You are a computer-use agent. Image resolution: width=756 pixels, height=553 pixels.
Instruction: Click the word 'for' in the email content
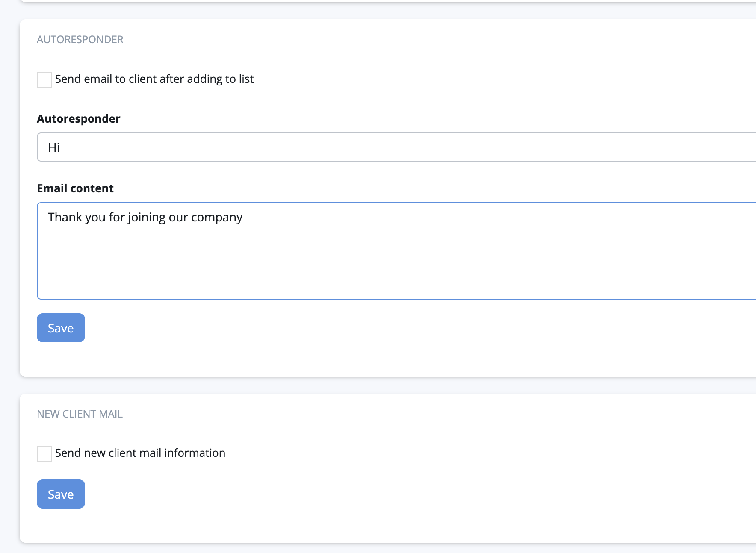point(116,218)
